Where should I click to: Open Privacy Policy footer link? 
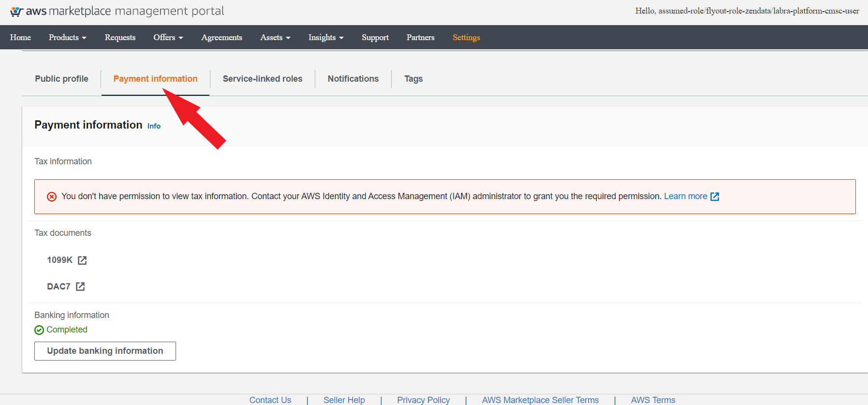[x=424, y=400]
